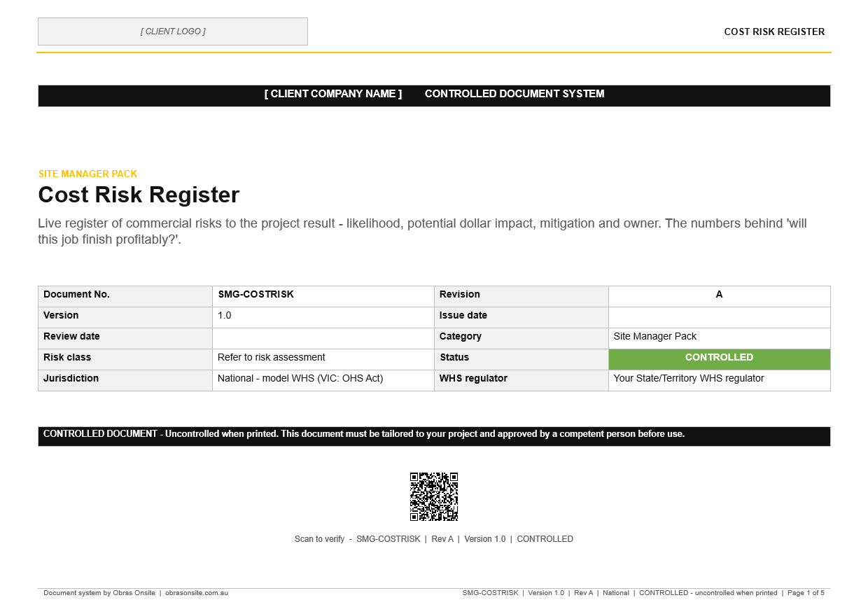This screenshot has width=868, height=614.
Task: Click the QR code image
Action: [434, 496]
